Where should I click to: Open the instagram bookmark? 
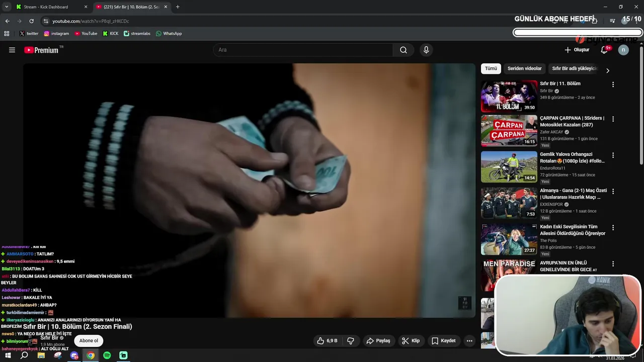56,33
